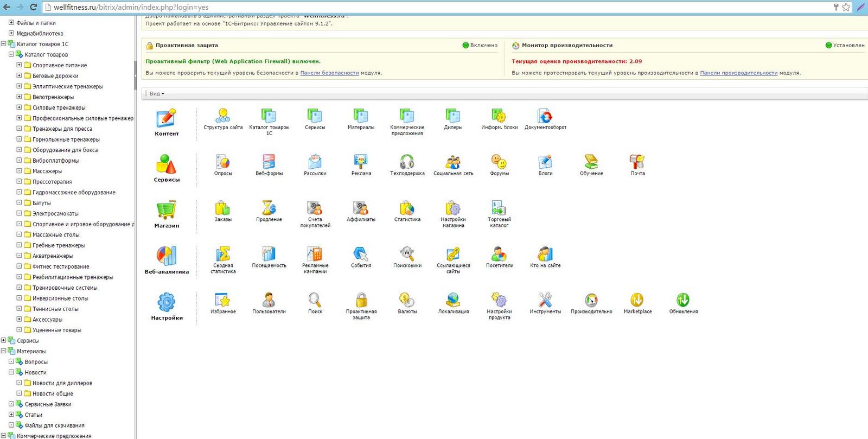Screen dimensions: 868x439
Task: Open the Инструменты tools icon
Action: [x=545, y=300]
